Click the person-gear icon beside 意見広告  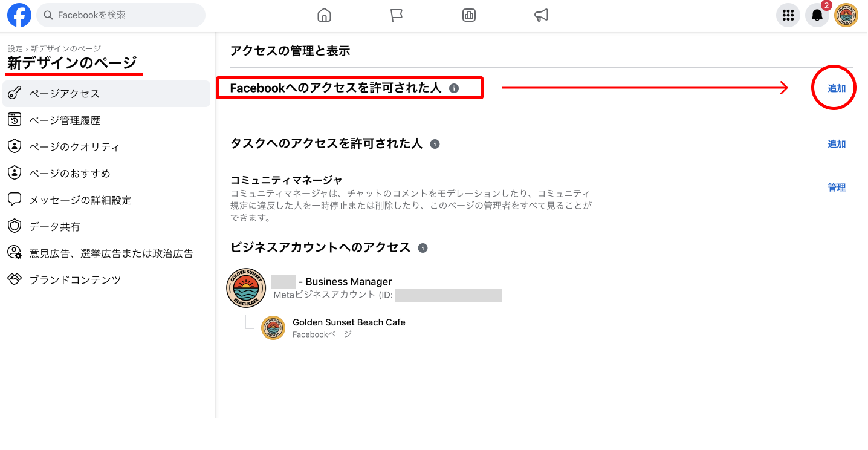15,253
